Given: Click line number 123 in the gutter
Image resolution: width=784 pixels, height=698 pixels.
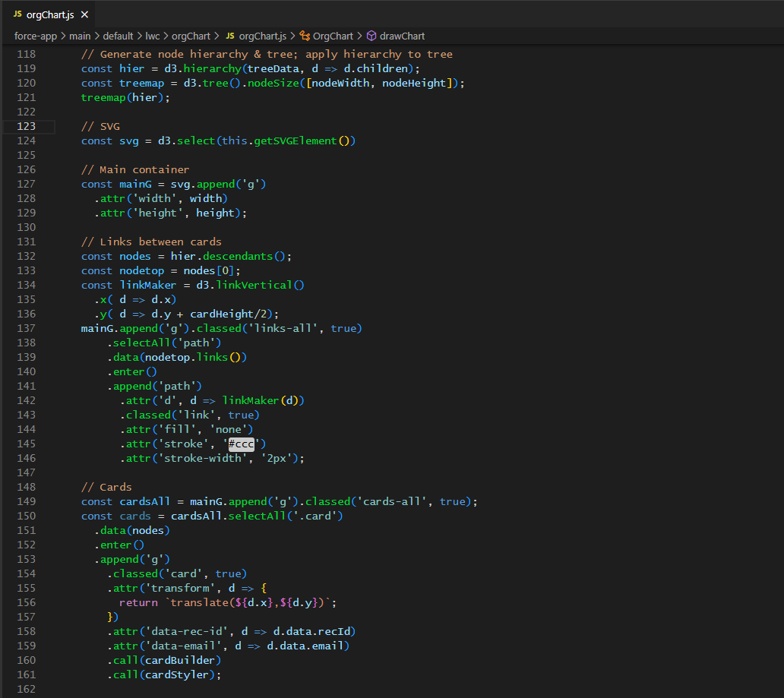Looking at the screenshot, I should [x=26, y=125].
